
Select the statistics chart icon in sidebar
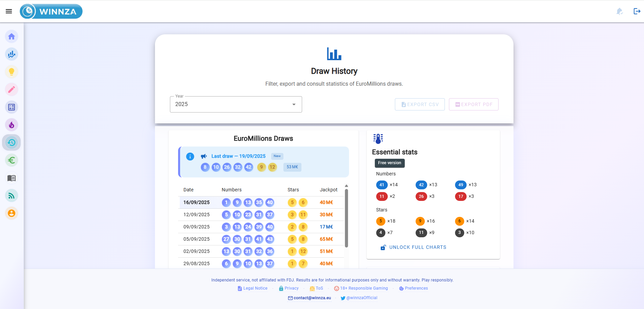pyautogui.click(x=12, y=54)
